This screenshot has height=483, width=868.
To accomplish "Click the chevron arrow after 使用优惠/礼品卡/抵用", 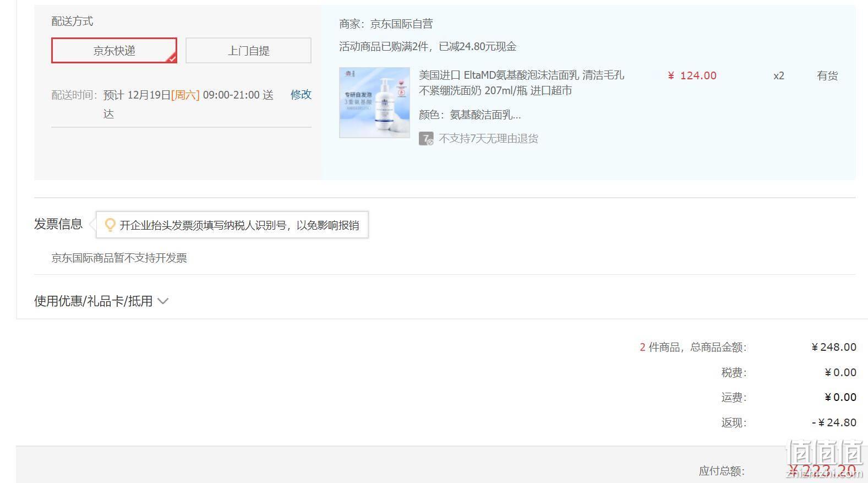I will click(163, 301).
